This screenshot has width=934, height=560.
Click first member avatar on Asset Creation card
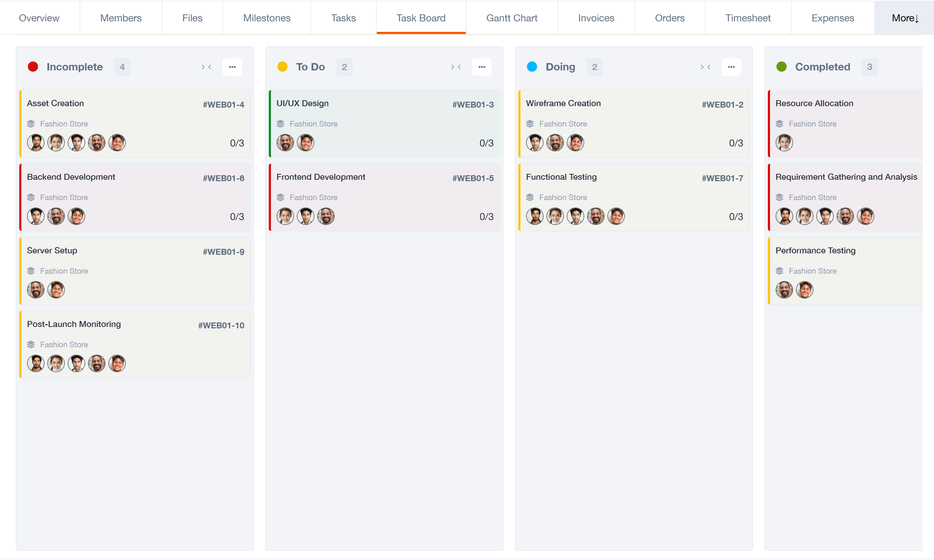click(x=36, y=143)
